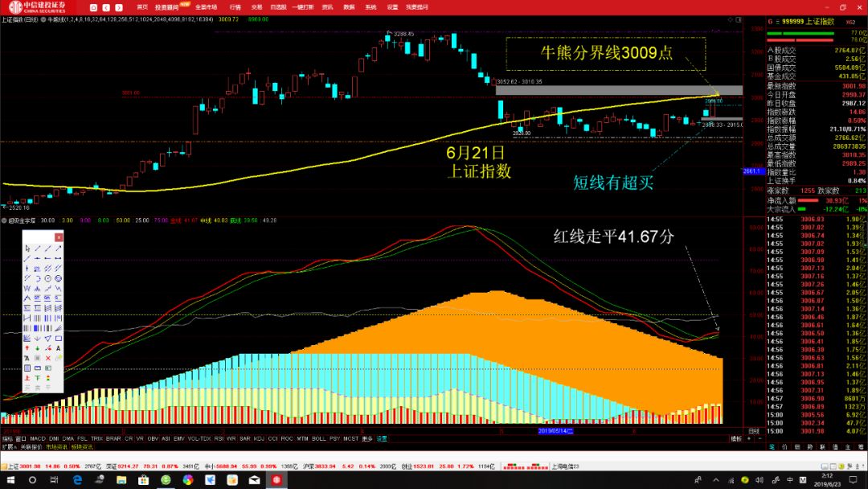Go back with the left arrow button
Viewport: 868px width, 489px height.
point(106,7)
